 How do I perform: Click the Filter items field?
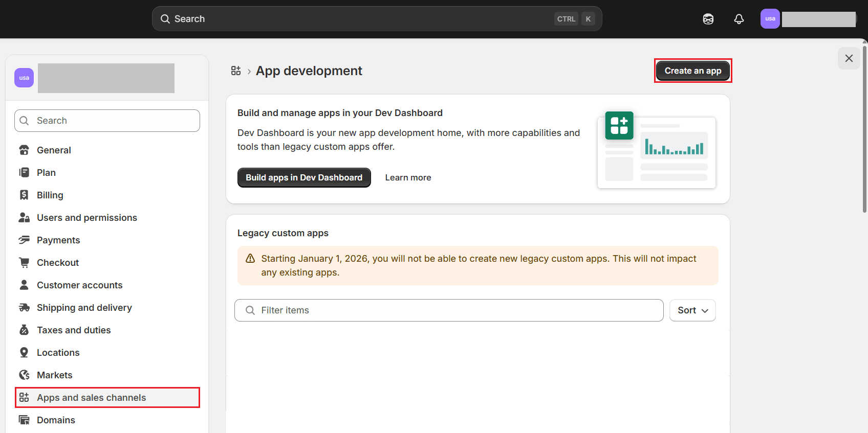pos(449,310)
